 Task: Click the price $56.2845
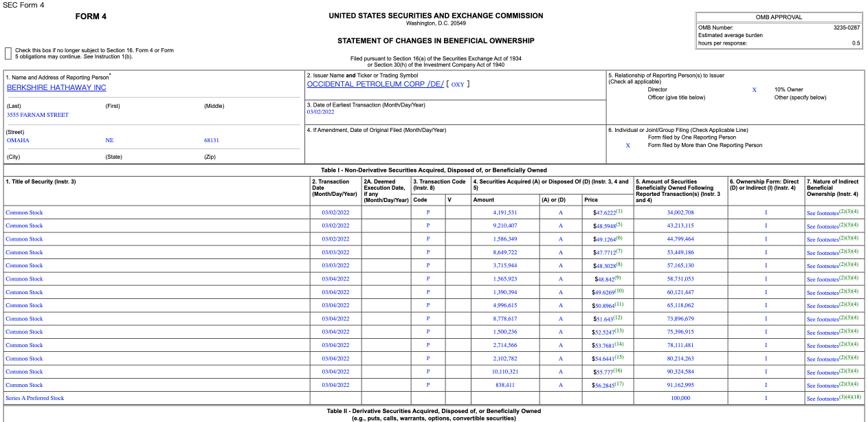tap(603, 386)
